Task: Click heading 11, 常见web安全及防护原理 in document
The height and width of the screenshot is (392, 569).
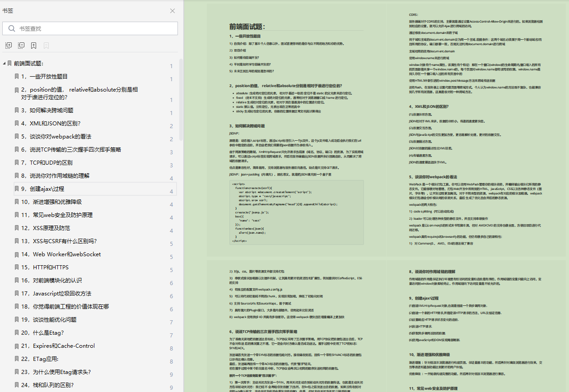Action: click(x=434, y=388)
